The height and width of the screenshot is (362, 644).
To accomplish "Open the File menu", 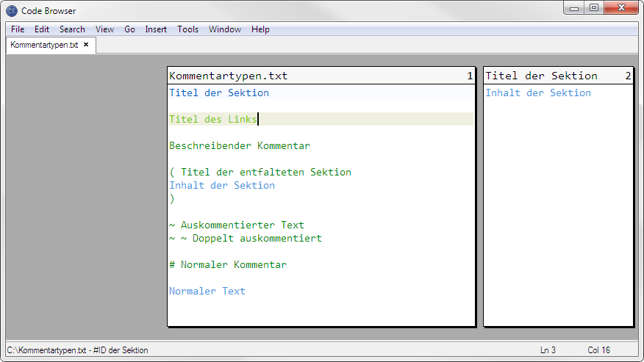I will 18,29.
